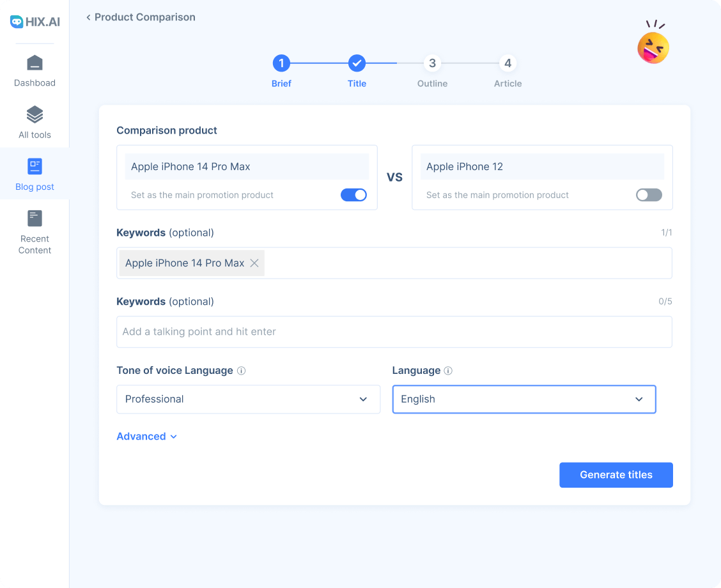Viewport: 721px width, 588px height.
Task: Click the back arrow beside Product Comparison
Action: (x=88, y=17)
